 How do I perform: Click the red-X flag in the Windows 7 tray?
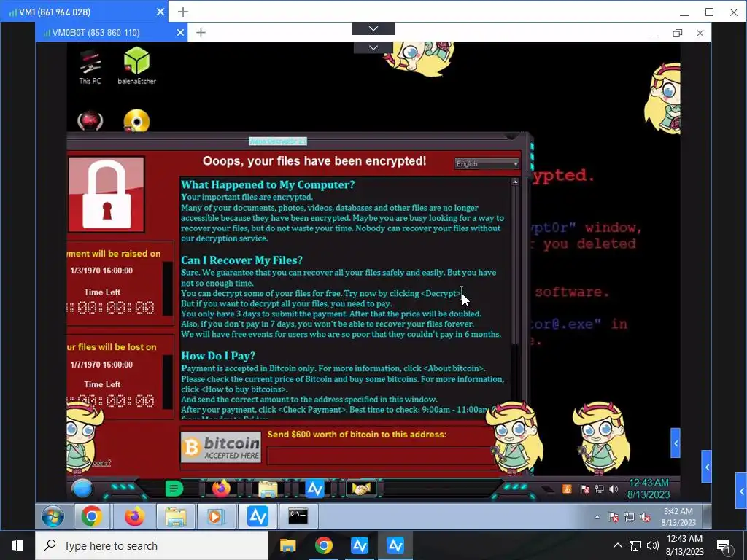click(x=614, y=517)
